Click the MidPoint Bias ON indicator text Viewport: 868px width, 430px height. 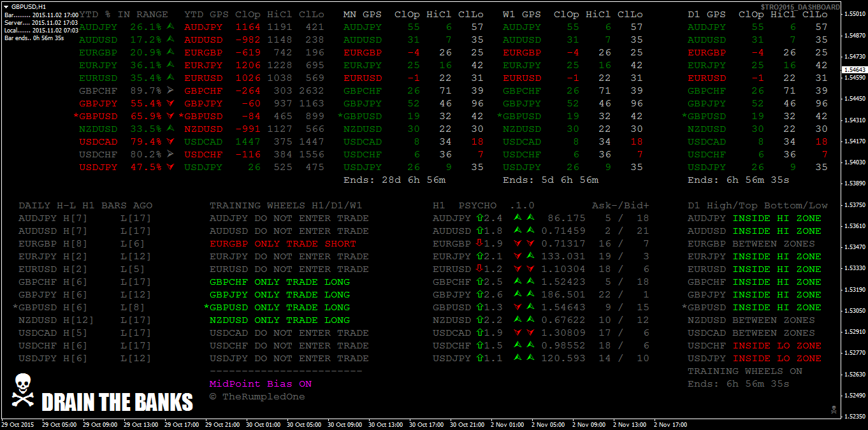tap(261, 384)
